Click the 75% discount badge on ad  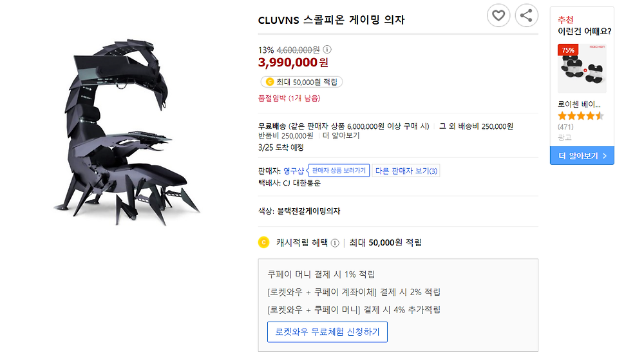click(569, 50)
